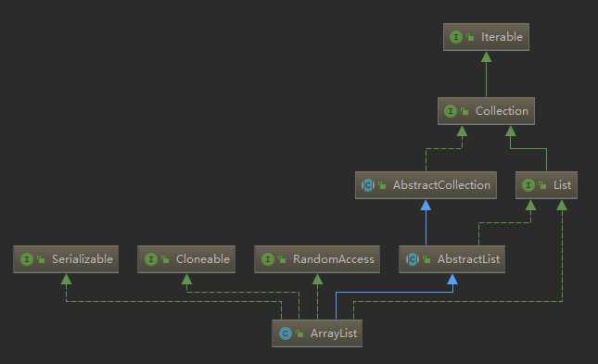
Task: Select the Cloneable label text
Action: [203, 259]
